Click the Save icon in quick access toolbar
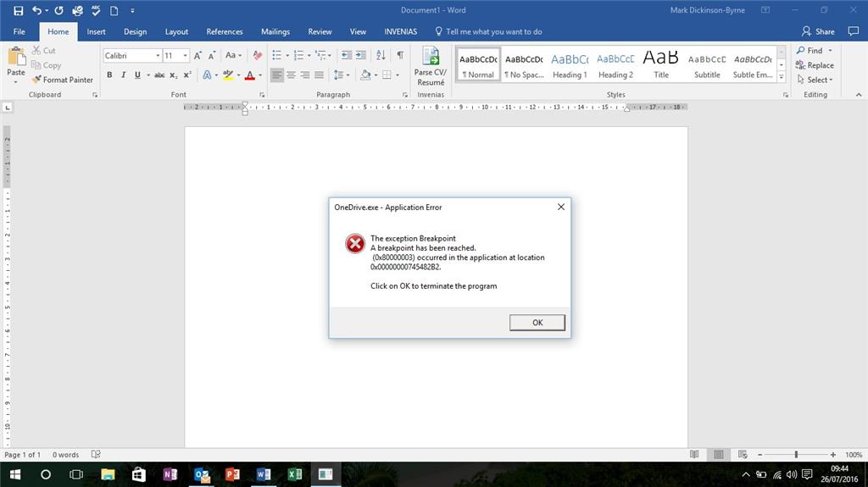Viewport: 868px width, 487px height. (19, 10)
